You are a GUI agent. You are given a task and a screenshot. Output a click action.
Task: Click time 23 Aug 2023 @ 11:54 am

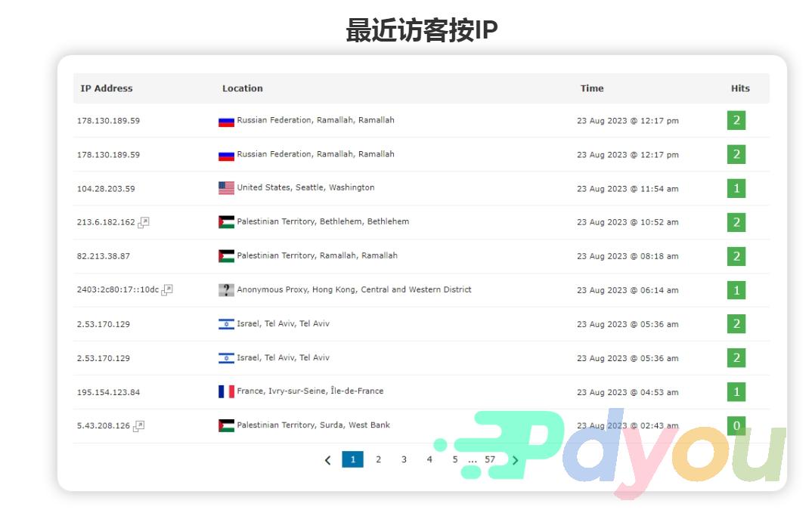point(628,189)
